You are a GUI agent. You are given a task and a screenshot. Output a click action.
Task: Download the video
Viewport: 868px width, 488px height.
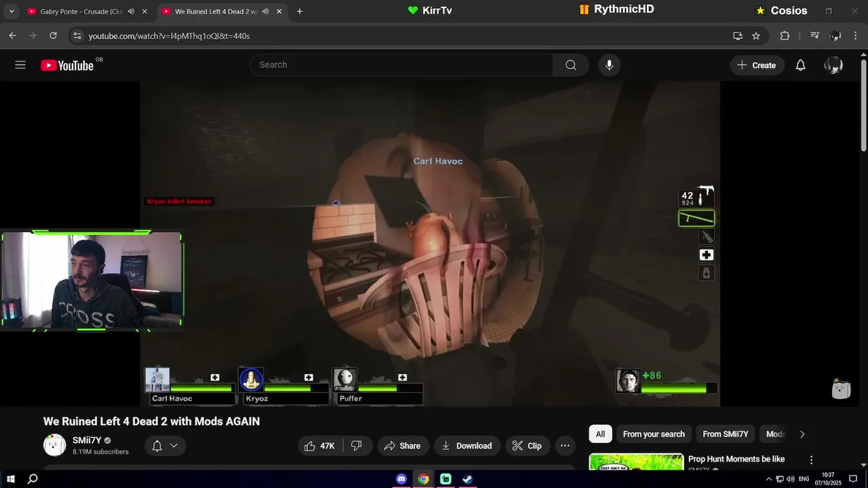467,446
